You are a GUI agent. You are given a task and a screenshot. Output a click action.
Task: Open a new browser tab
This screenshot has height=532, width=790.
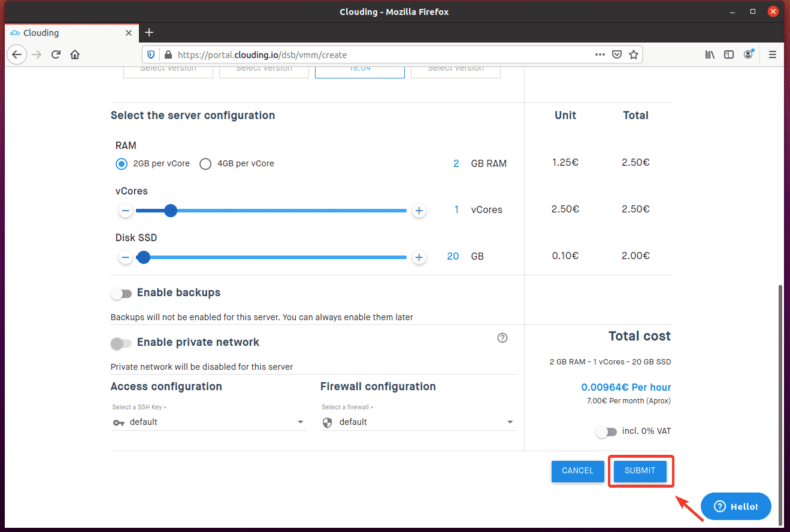(150, 32)
